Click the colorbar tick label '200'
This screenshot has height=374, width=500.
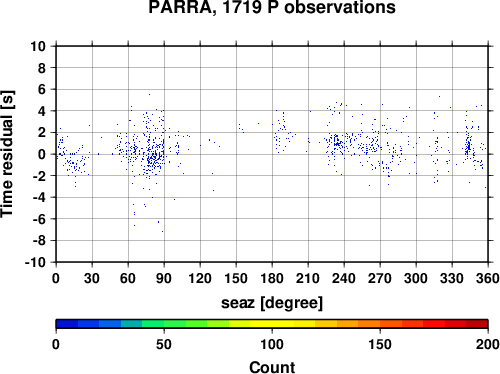click(488, 344)
